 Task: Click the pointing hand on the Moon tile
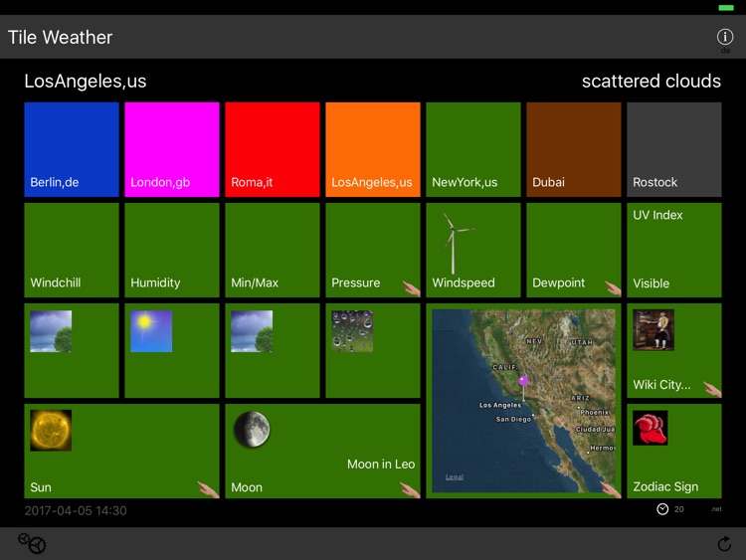410,489
